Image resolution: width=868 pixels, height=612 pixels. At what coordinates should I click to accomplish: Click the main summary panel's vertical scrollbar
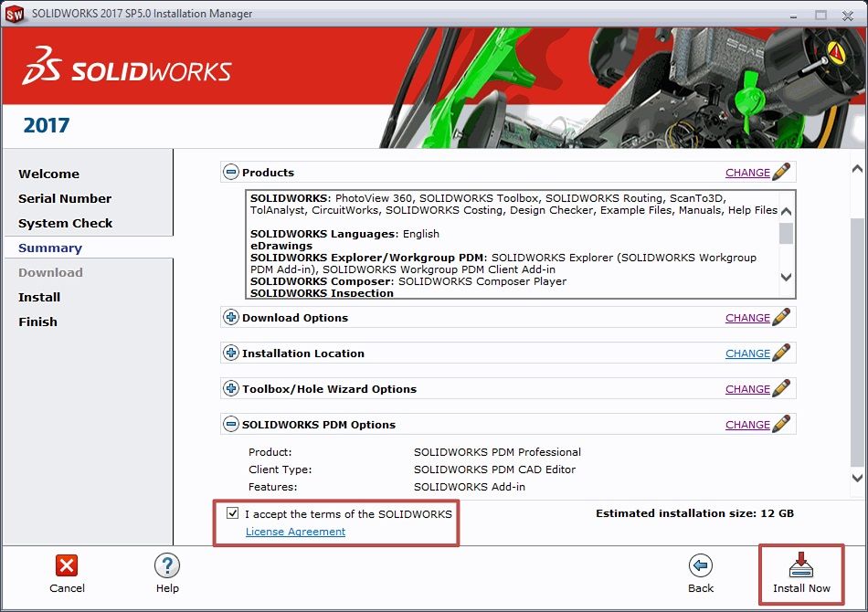[x=856, y=347]
